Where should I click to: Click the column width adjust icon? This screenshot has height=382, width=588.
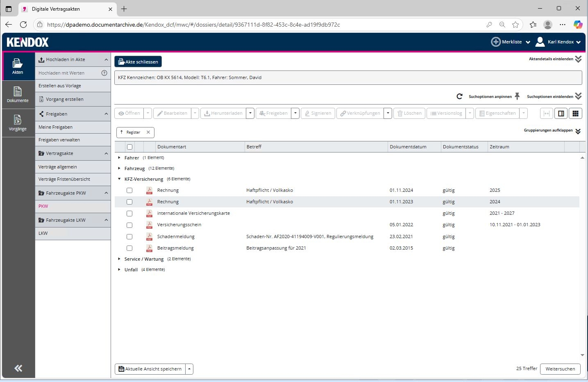(546, 114)
